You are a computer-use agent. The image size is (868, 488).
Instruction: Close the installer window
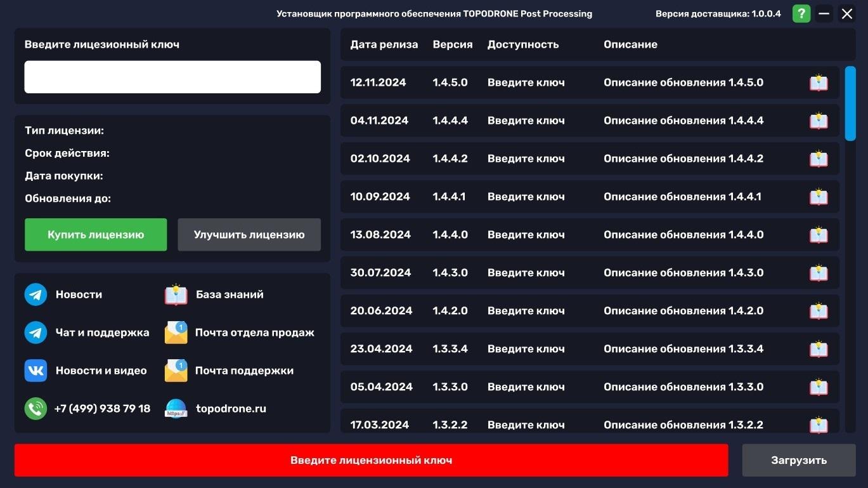(x=847, y=13)
